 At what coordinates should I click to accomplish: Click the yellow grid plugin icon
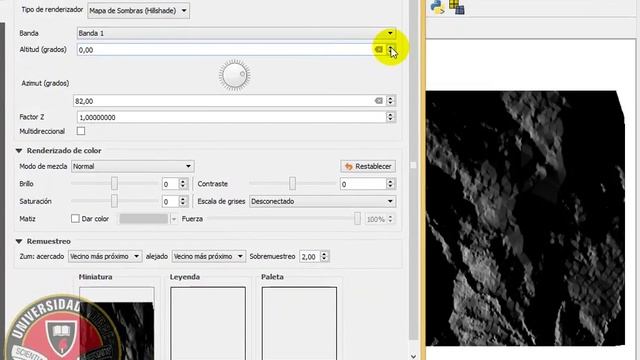(457, 7)
